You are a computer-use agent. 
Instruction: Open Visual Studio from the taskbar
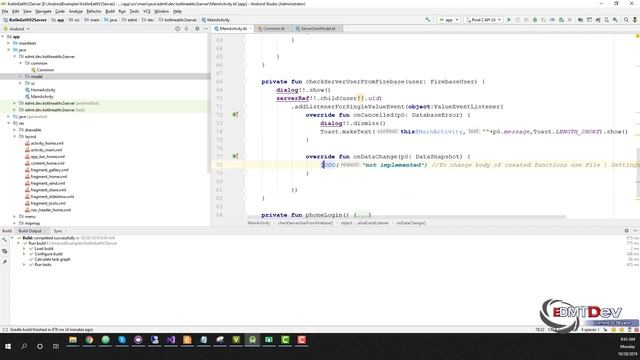(x=171, y=340)
